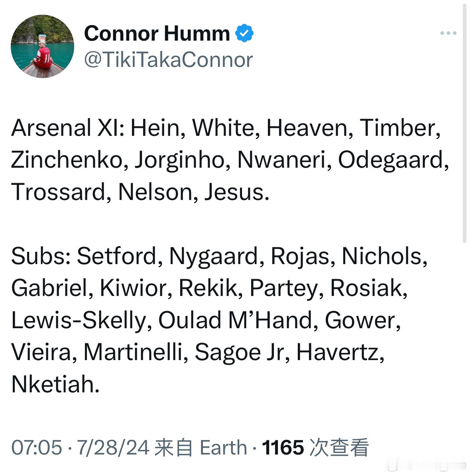Open Connor Humm's profile picture
The image size is (470, 476).
click(43, 47)
